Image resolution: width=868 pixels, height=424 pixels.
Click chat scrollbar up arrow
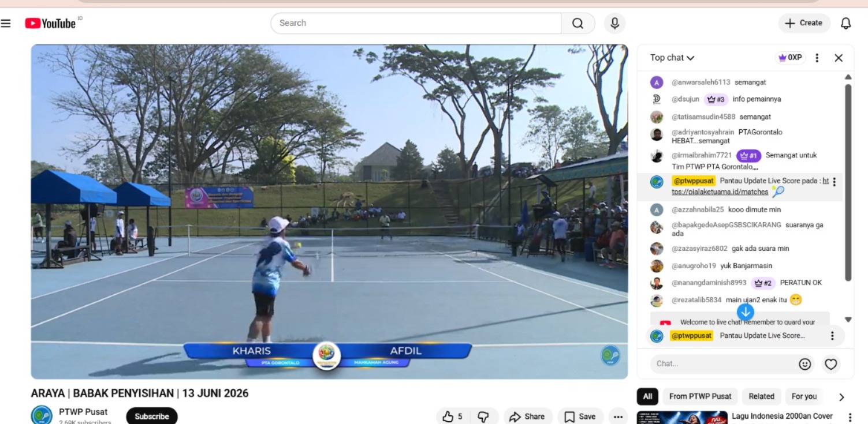pyautogui.click(x=848, y=77)
